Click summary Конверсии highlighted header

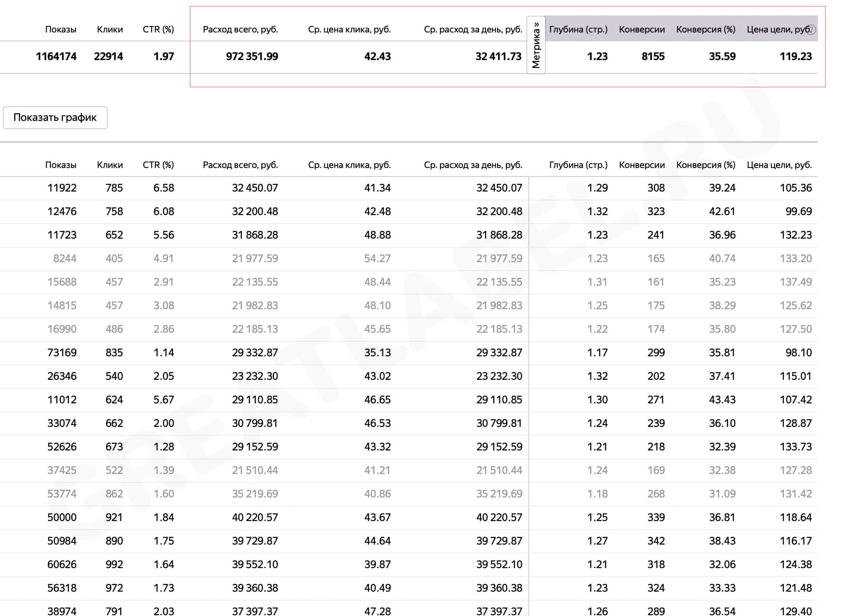642,29
